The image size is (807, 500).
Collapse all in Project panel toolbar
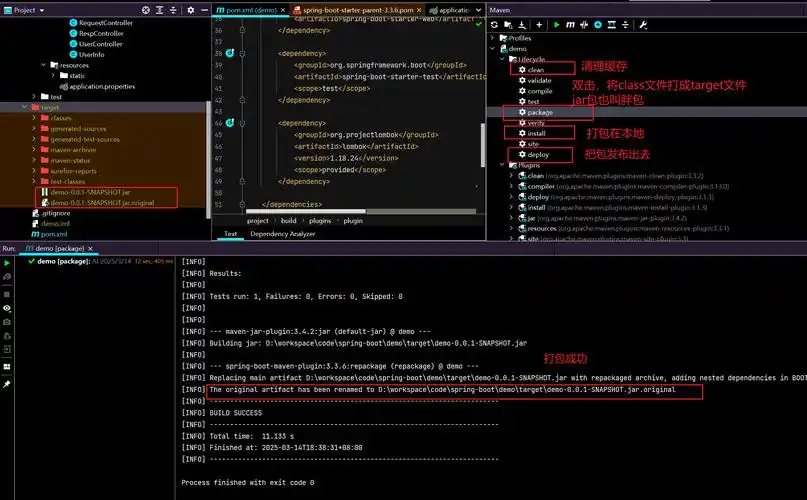[x=173, y=10]
